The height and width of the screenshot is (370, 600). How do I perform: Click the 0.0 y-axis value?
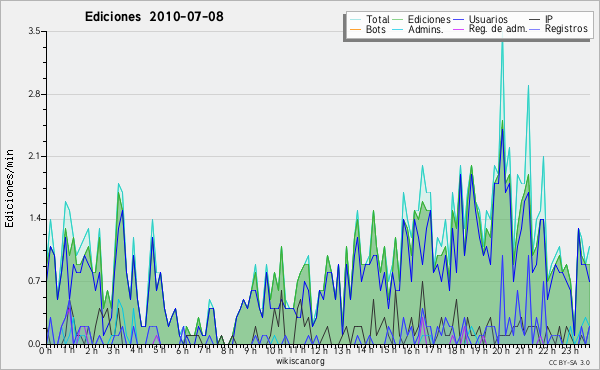[x=34, y=344]
